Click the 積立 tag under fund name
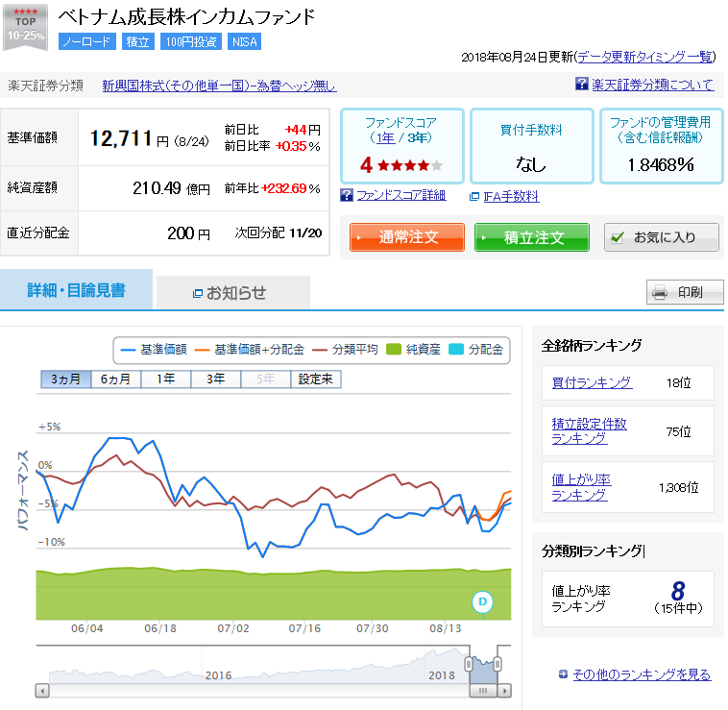The image size is (728, 710). pos(138,41)
